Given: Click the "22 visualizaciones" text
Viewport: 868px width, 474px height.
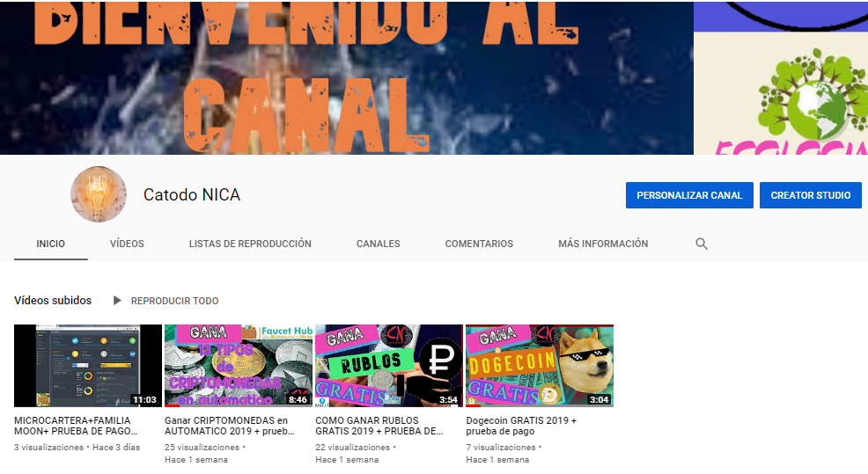Looking at the screenshot, I should [x=353, y=447].
